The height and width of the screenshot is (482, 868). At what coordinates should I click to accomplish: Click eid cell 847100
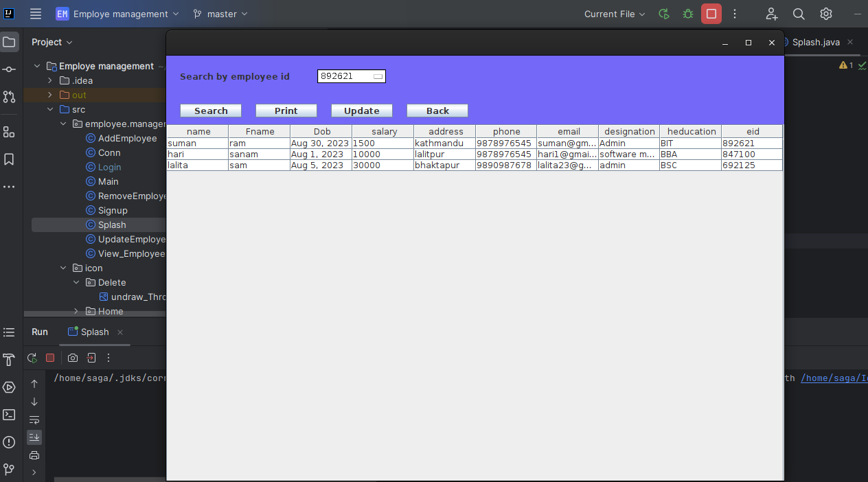click(x=752, y=154)
